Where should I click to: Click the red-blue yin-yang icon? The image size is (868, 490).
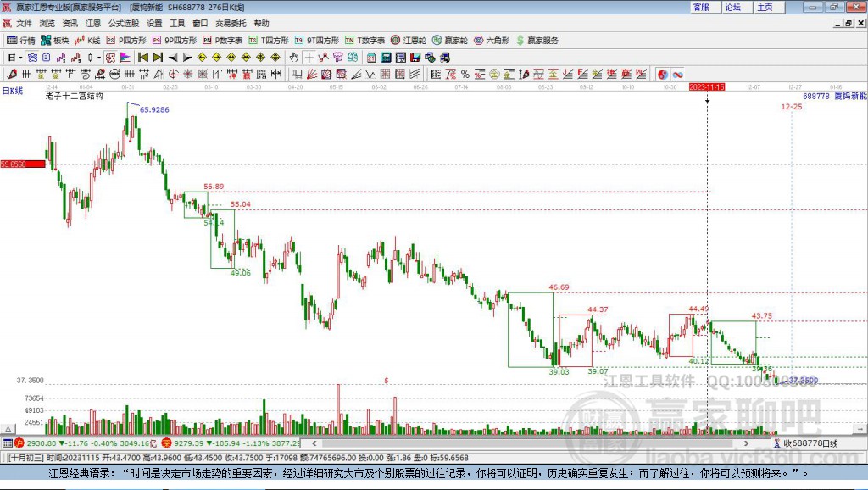663,75
